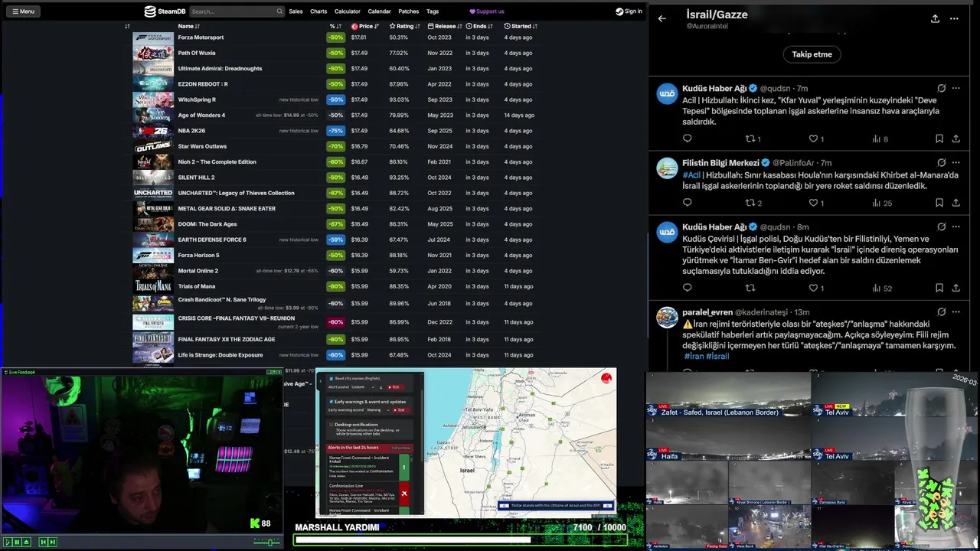
Task: Toggle Read city names (English) checkbox
Action: coord(331,379)
